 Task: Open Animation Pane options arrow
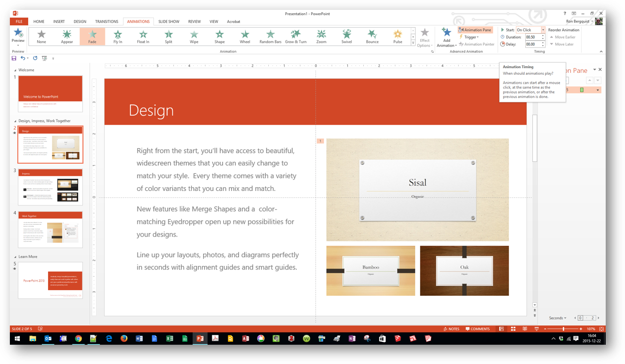(594, 70)
